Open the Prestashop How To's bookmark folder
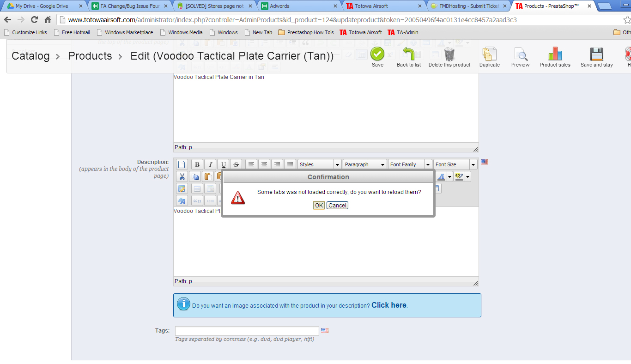 (x=306, y=32)
